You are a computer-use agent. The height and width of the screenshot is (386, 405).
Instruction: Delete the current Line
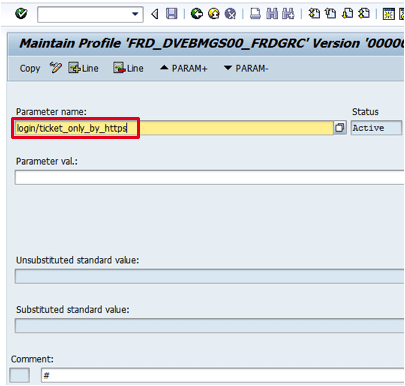pos(128,68)
